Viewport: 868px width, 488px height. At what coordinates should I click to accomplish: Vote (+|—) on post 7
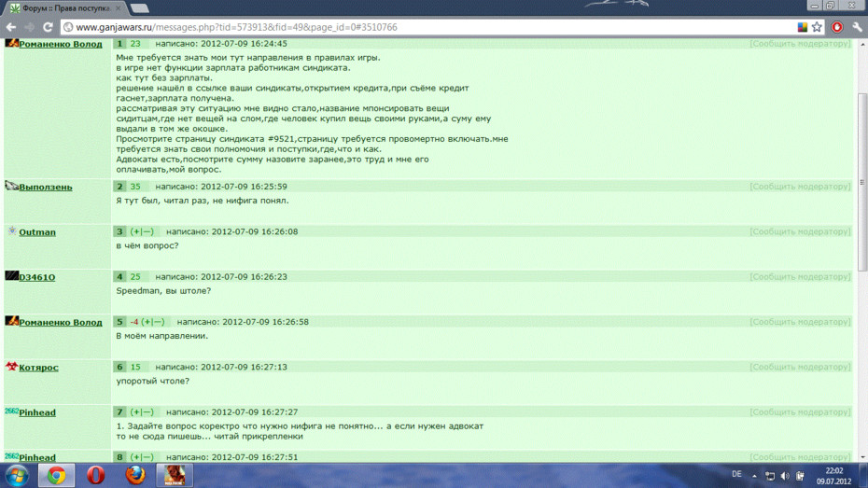[142, 412]
